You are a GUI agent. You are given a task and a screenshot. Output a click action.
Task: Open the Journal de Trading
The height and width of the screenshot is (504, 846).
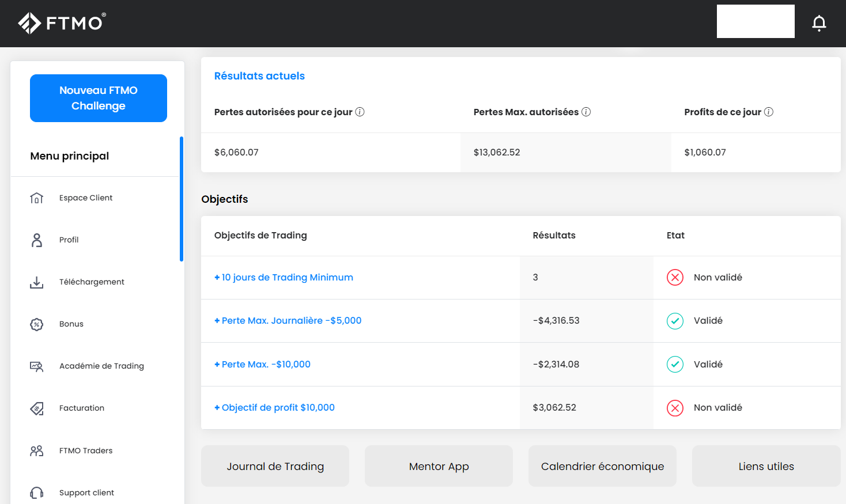275,466
